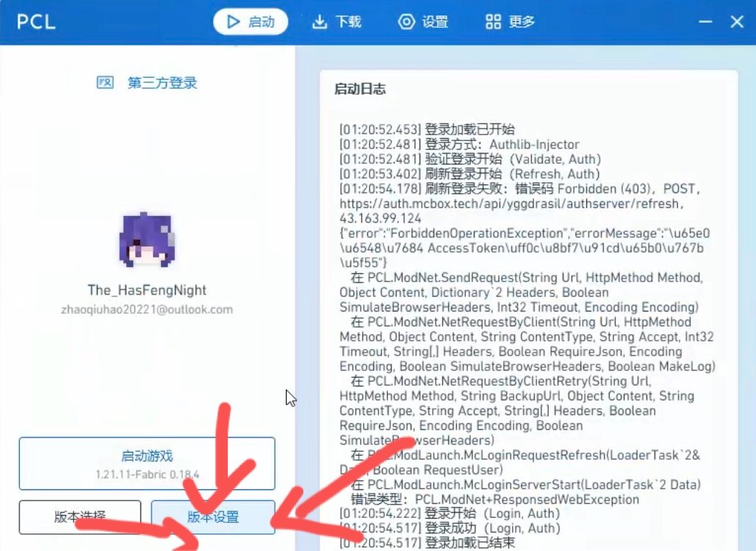Image resolution: width=756 pixels, height=551 pixels.
Task: Click the 版本设置 button
Action: [213, 517]
